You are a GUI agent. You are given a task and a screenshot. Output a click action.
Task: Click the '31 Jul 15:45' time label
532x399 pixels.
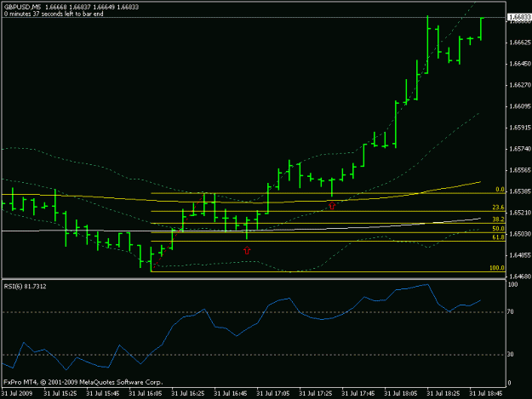(103, 394)
